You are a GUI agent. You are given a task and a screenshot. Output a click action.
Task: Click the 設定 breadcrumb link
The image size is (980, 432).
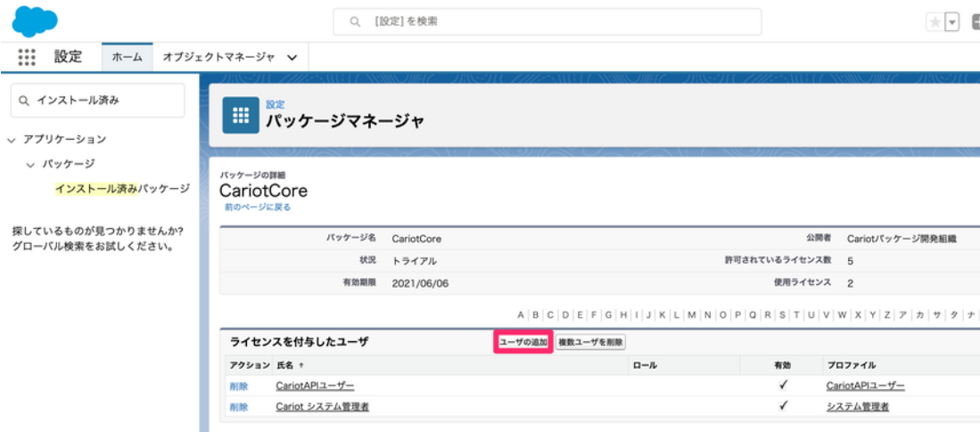point(275,105)
